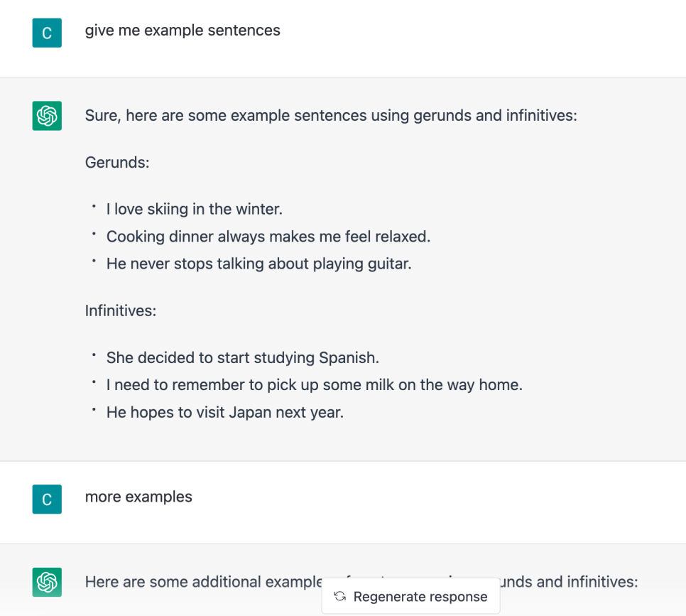Click the Regenerate response button

[x=410, y=596]
